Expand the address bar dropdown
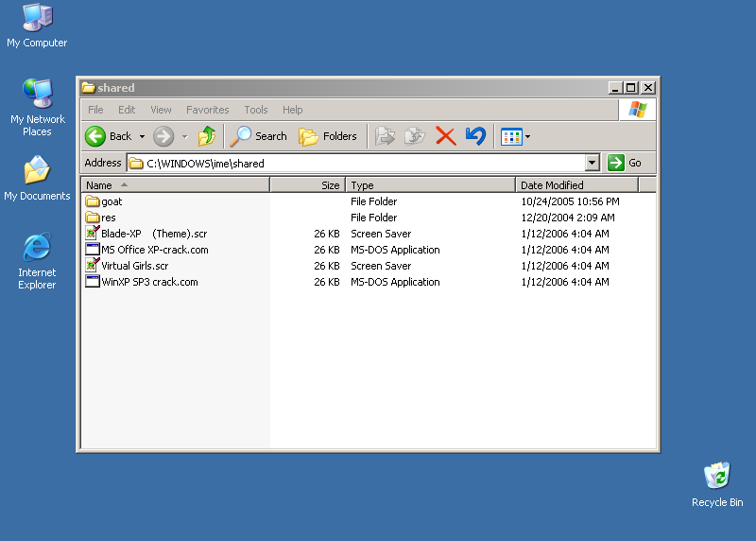This screenshot has height=541, width=756. click(593, 163)
